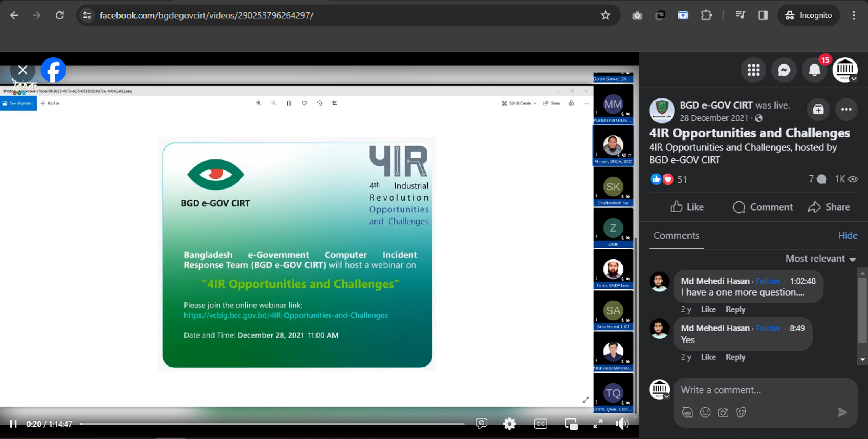Share the video post

[829, 207]
